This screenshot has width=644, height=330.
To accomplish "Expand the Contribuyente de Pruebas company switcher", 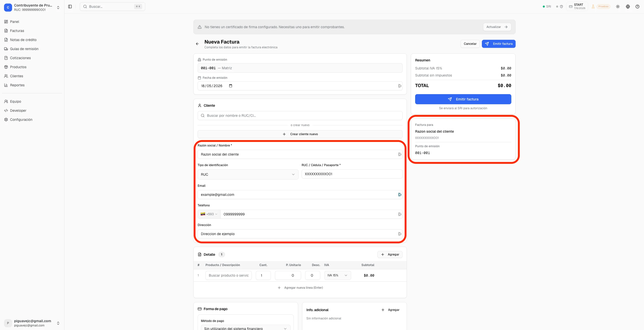I will tap(32, 8).
